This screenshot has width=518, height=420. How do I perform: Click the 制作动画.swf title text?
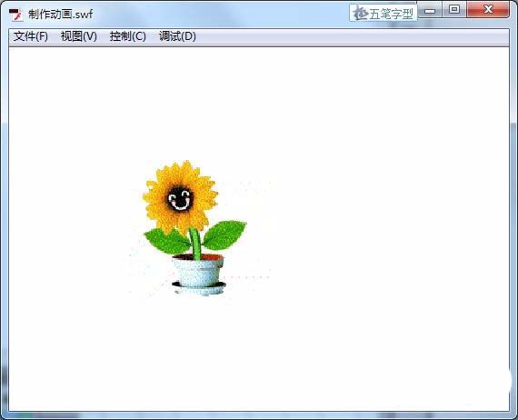pos(61,15)
